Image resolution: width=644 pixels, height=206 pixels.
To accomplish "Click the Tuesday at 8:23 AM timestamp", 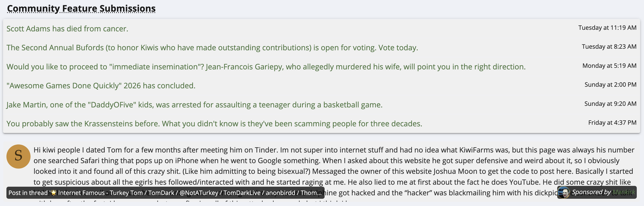I will point(609,47).
